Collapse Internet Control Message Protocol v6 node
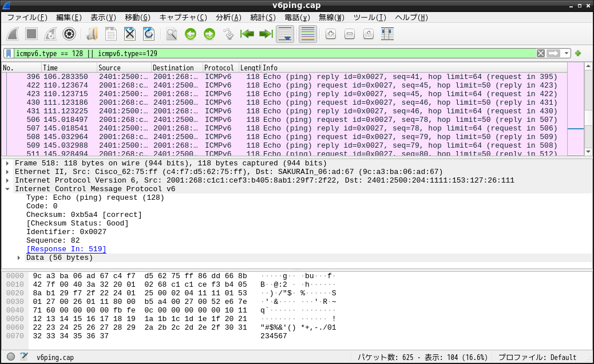 click(7, 189)
